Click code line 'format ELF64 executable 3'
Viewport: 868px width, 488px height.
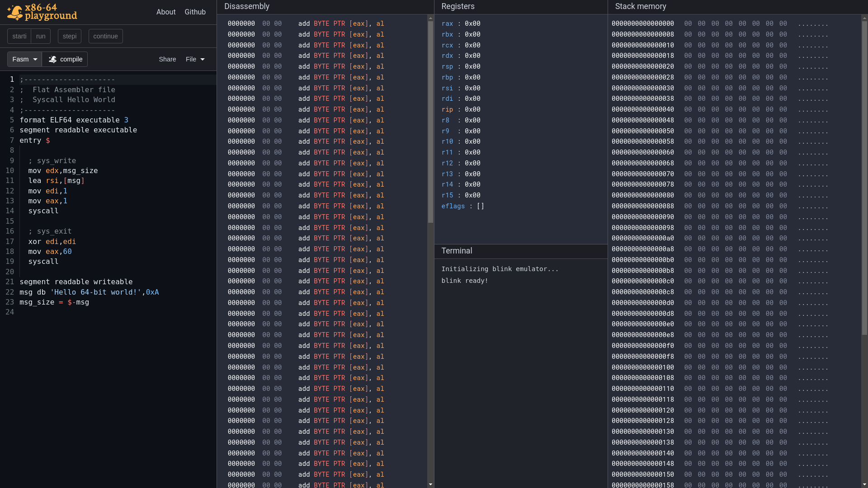point(74,120)
